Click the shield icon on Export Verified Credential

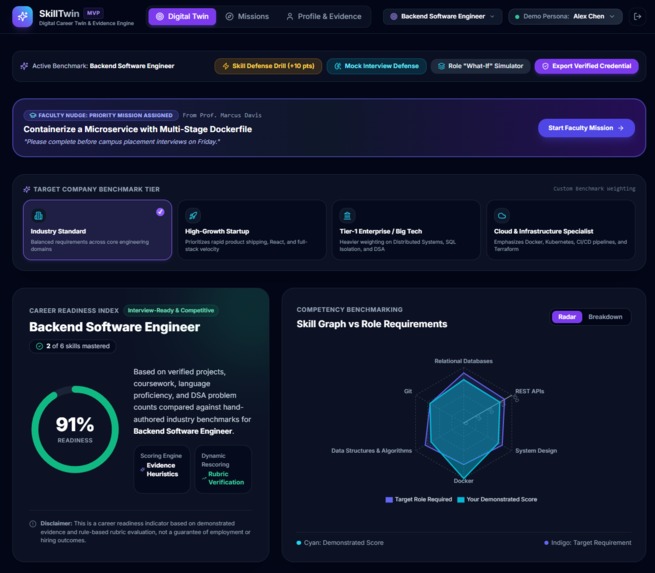[545, 66]
